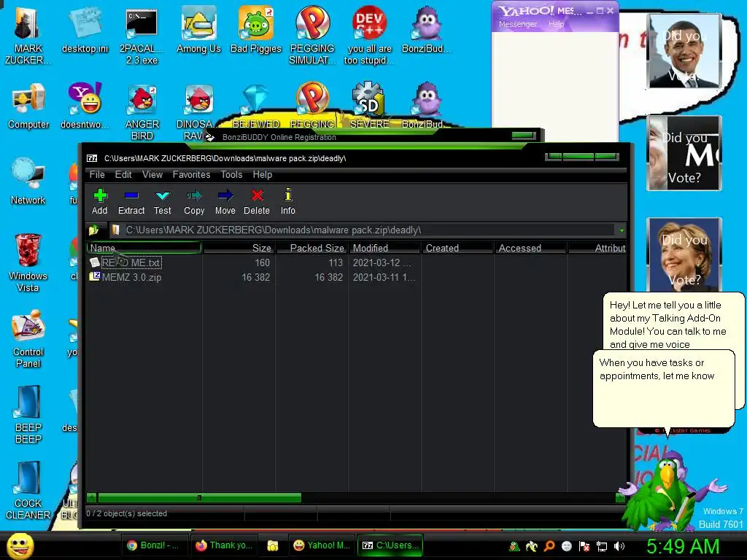Image resolution: width=747 pixels, height=560 pixels.
Task: Open the Edit menu in 7-Zip
Action: coord(123,175)
